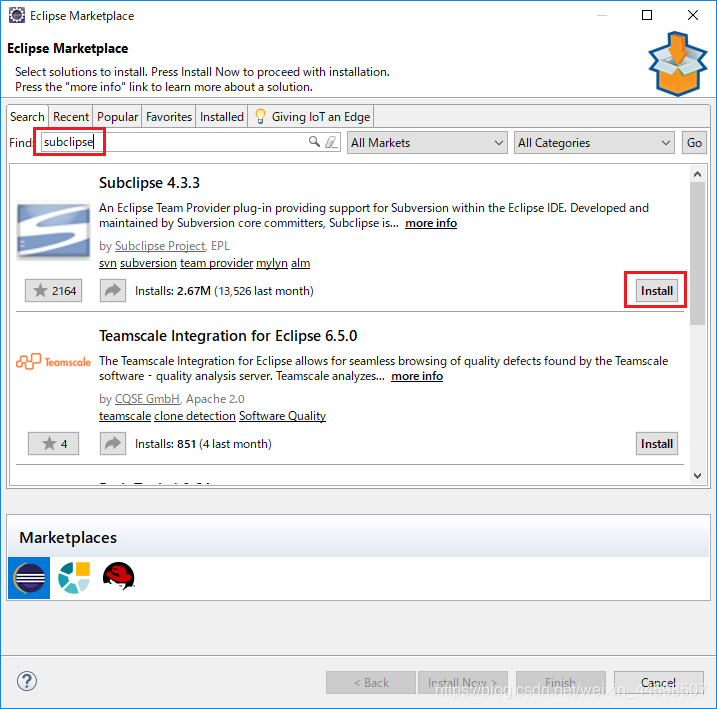Click the Go button
Image resolution: width=717 pixels, height=709 pixels.
click(x=694, y=143)
